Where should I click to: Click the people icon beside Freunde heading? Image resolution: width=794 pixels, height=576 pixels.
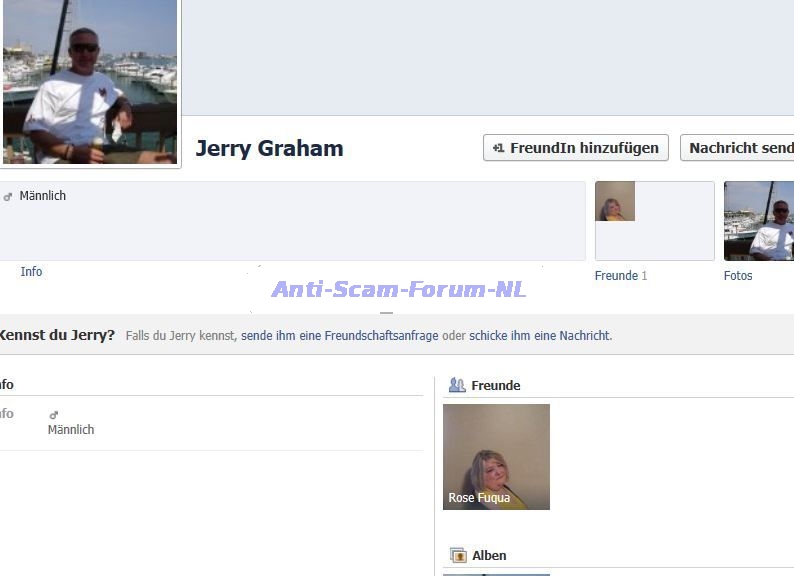pyautogui.click(x=457, y=385)
